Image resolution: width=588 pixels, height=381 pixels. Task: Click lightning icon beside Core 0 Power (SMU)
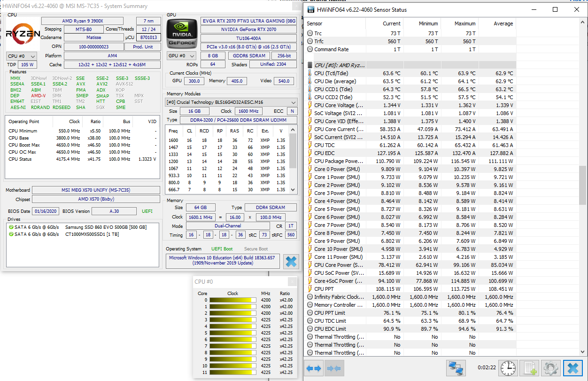coord(310,169)
